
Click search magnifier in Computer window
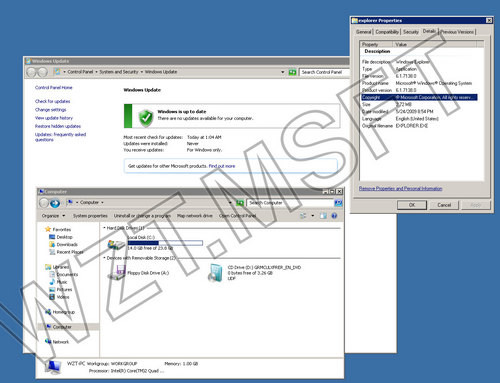point(338,203)
